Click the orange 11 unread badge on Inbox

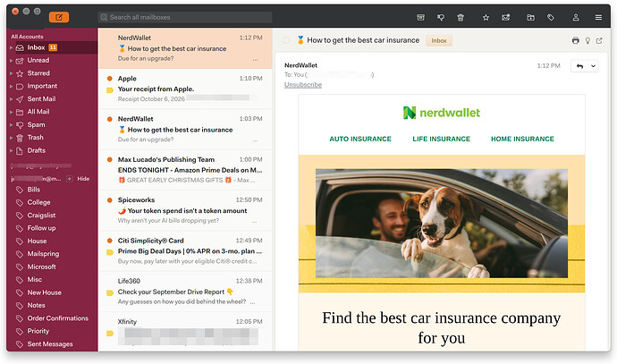53,47
